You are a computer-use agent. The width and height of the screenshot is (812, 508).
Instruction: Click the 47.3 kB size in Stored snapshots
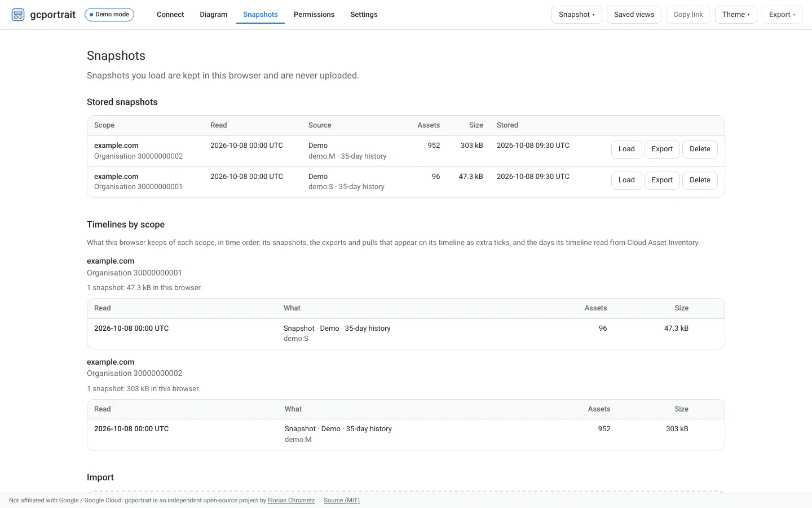tap(471, 177)
